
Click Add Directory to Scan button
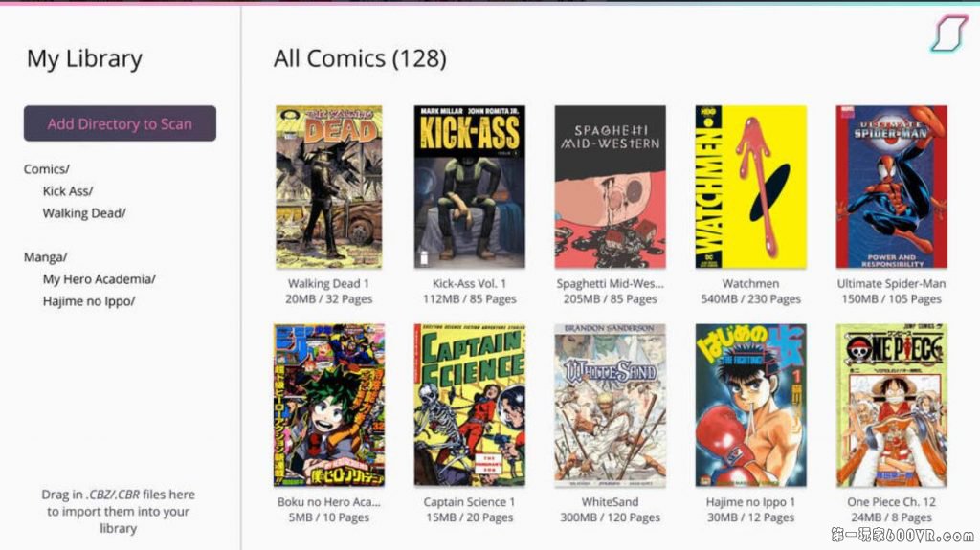(120, 123)
